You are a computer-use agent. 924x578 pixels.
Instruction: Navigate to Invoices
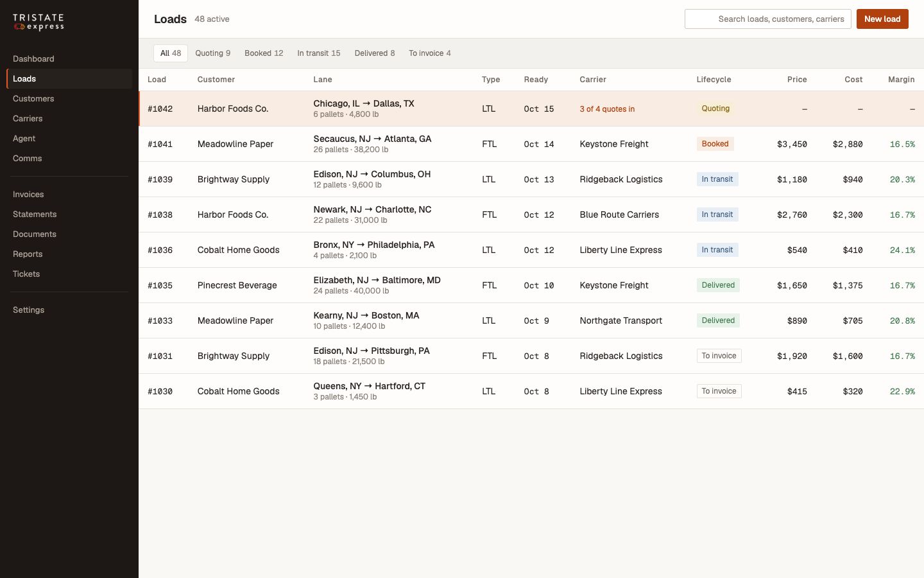pos(69,194)
